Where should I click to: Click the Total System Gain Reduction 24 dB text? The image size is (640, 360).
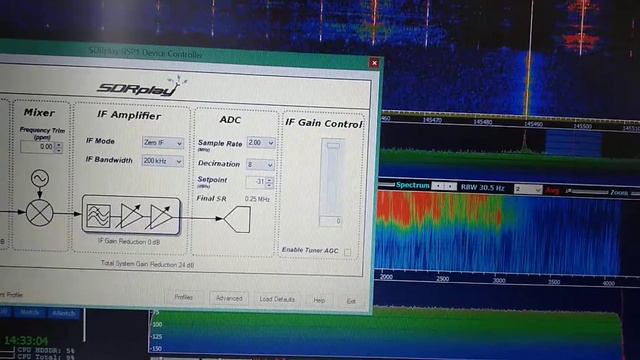click(x=147, y=264)
